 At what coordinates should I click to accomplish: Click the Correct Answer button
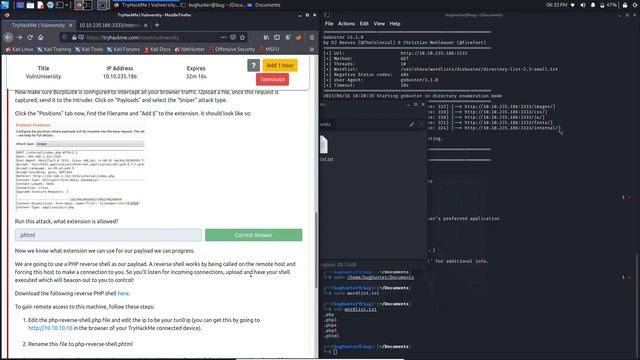(253, 235)
